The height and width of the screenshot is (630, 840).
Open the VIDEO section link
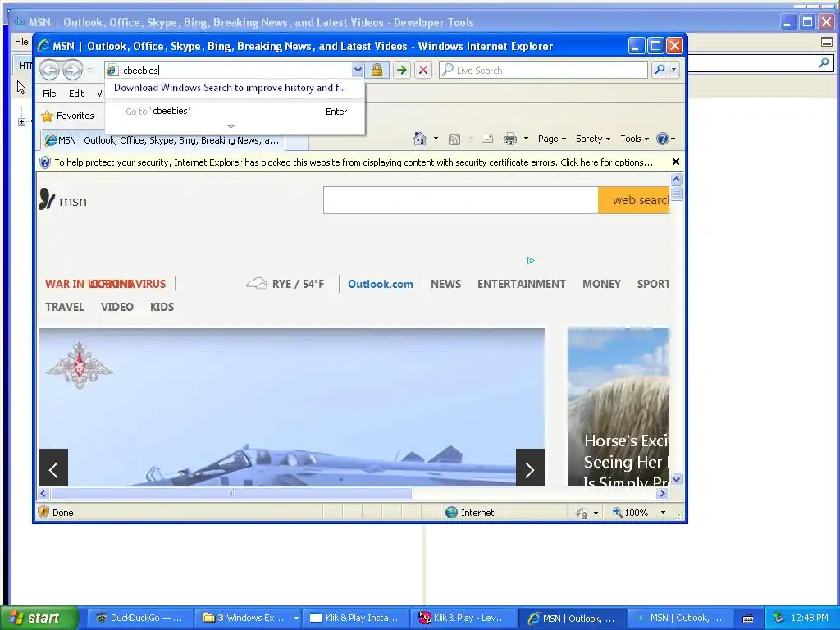(x=116, y=307)
